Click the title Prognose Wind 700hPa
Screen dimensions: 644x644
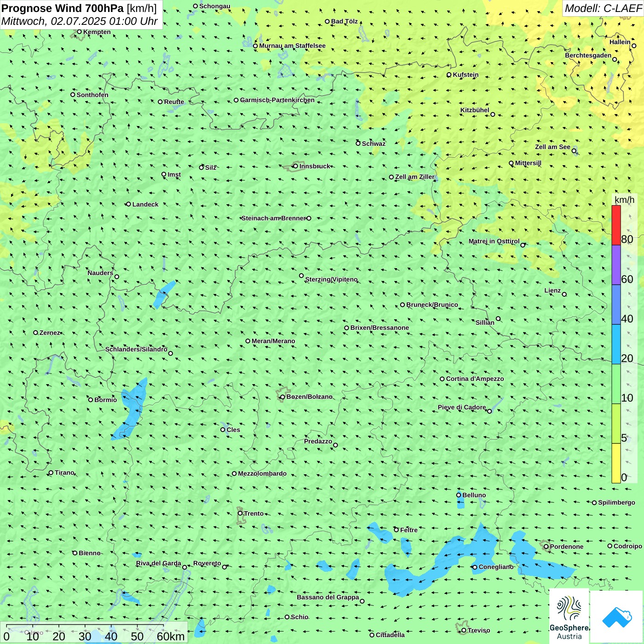point(63,8)
